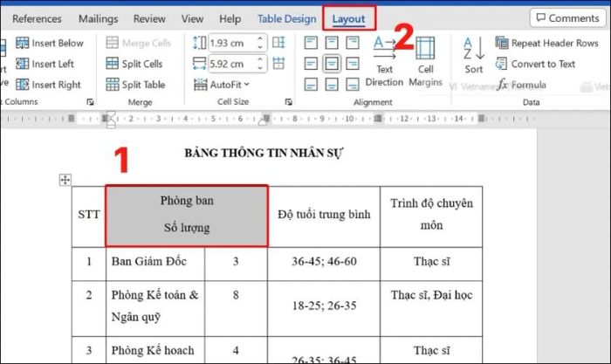Screen dimensions: 611x364
Task: Click the Trình độ chuyên môn cell
Action: click(431, 216)
